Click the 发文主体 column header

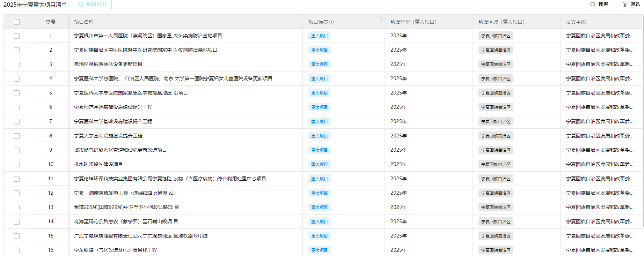tap(576, 22)
